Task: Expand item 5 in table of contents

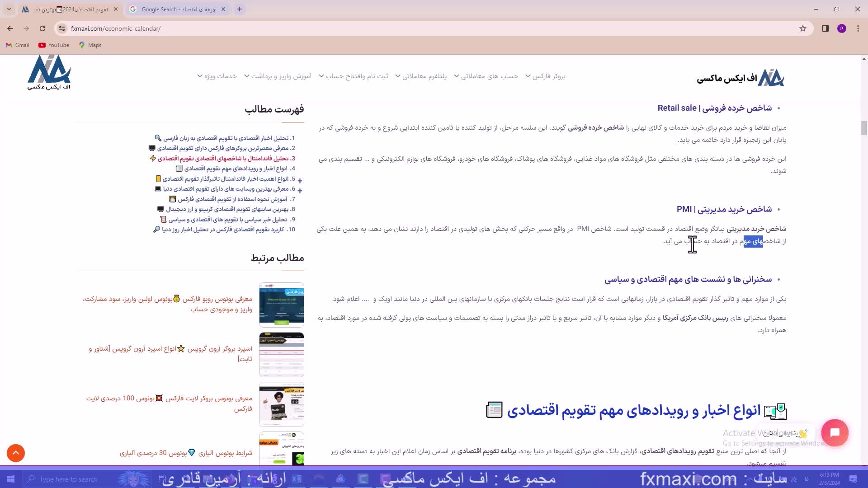Action: pyautogui.click(x=300, y=180)
